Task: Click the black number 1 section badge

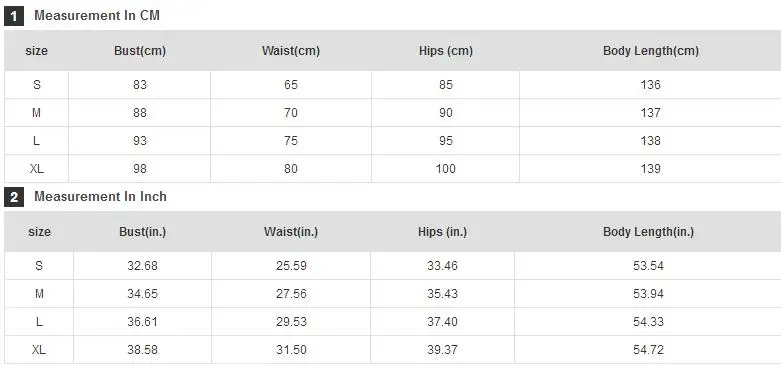Action: [14, 16]
